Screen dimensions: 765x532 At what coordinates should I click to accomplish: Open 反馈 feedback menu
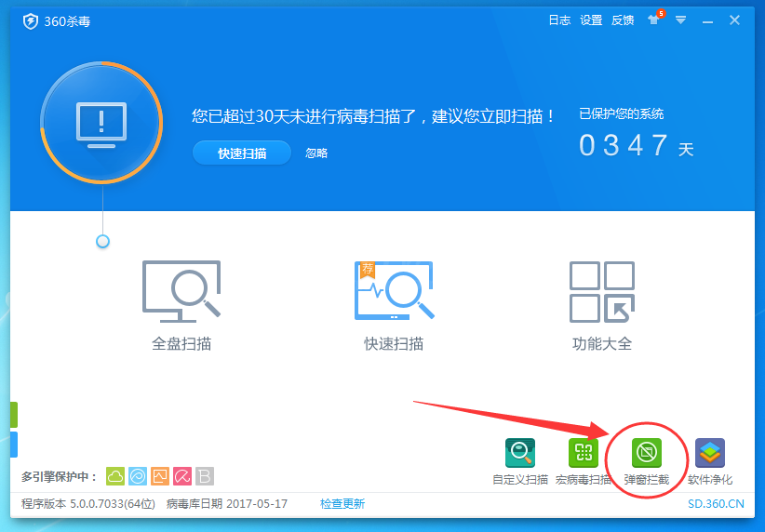point(623,20)
